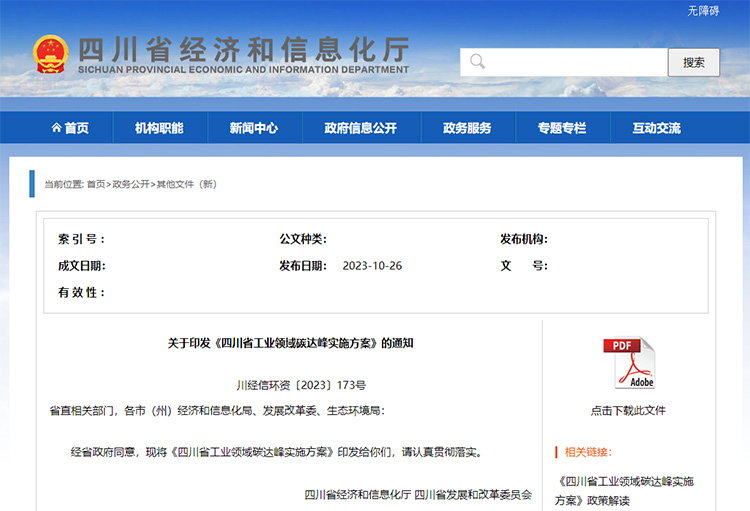Click 点击下载此文件 download link
The image size is (750, 511).
click(x=628, y=410)
